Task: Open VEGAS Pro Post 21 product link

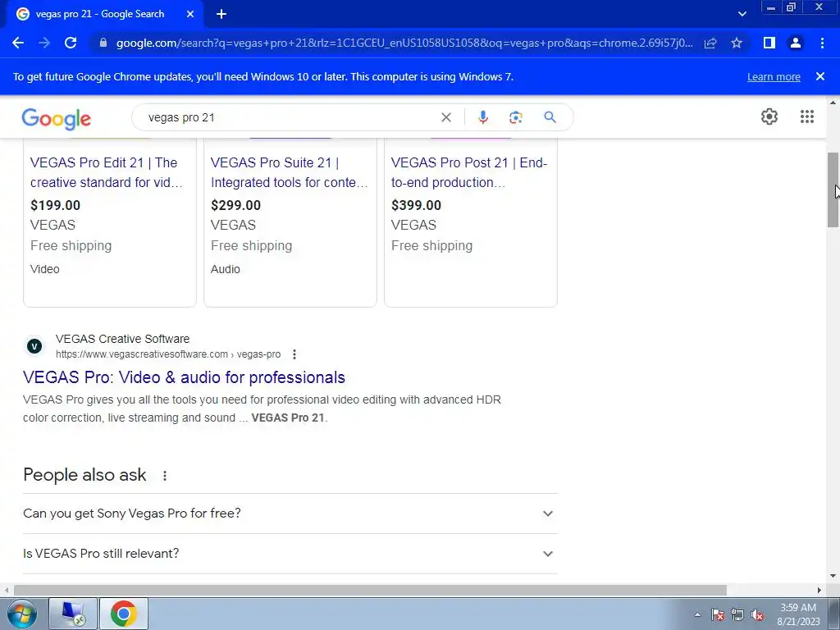Action: point(469,172)
